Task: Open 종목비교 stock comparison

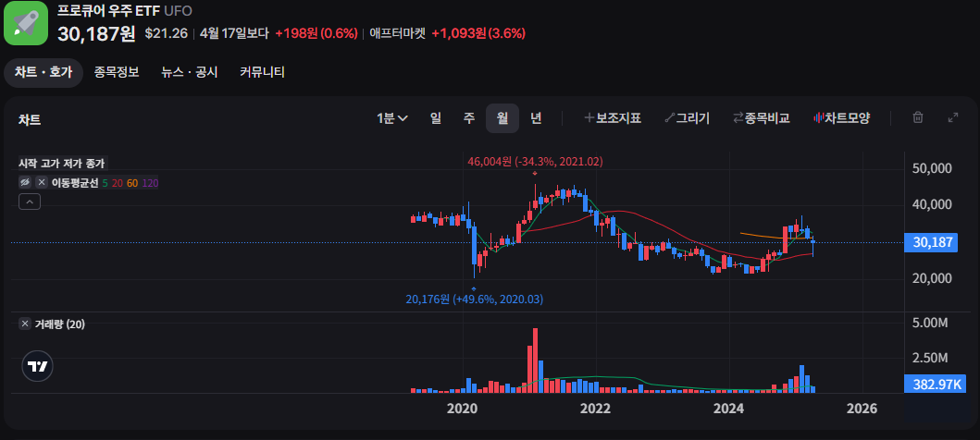Action: point(762,118)
